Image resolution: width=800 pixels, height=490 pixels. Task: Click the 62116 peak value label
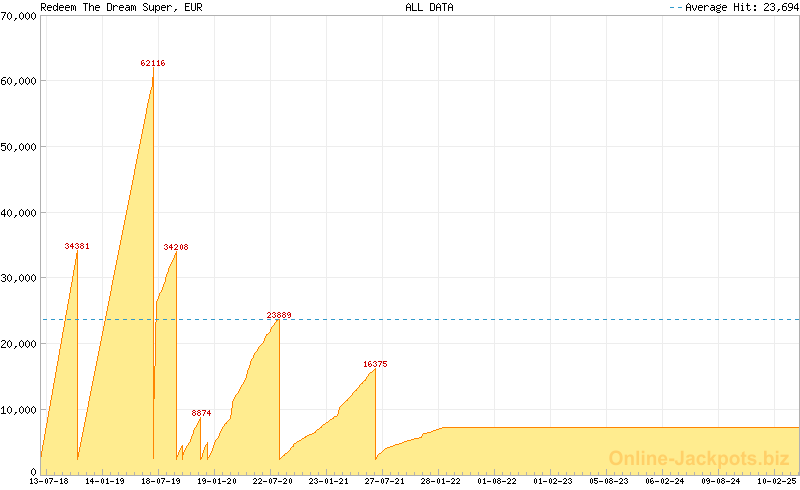[153, 63]
